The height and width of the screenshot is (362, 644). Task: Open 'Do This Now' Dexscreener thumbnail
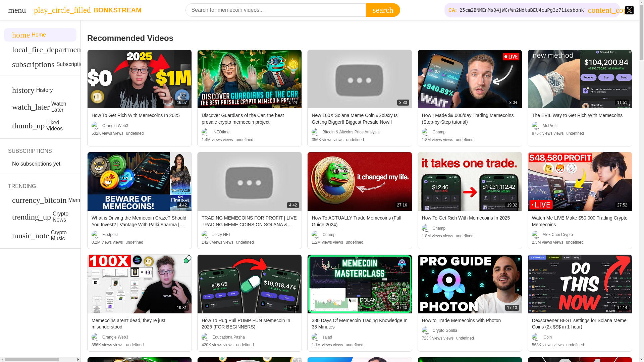click(x=580, y=284)
